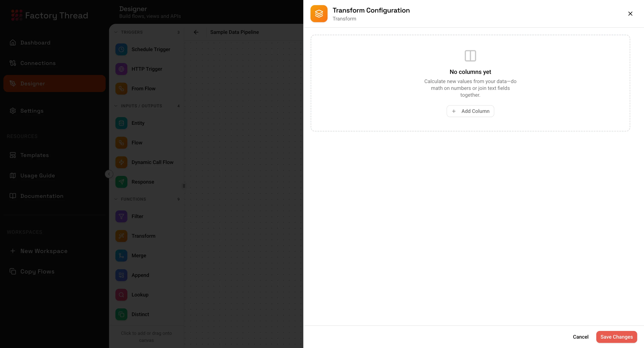This screenshot has height=348, width=644.
Task: Select the Distinct function icon
Action: (122, 314)
